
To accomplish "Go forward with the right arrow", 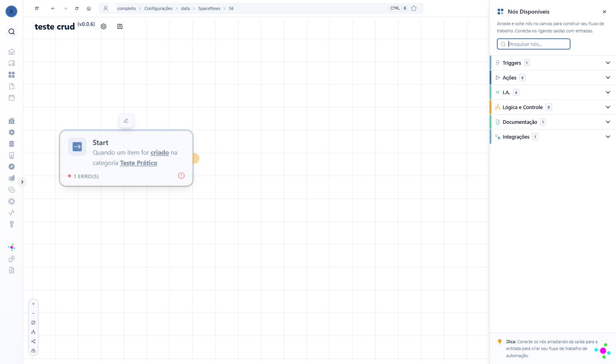I will pyautogui.click(x=65, y=8).
